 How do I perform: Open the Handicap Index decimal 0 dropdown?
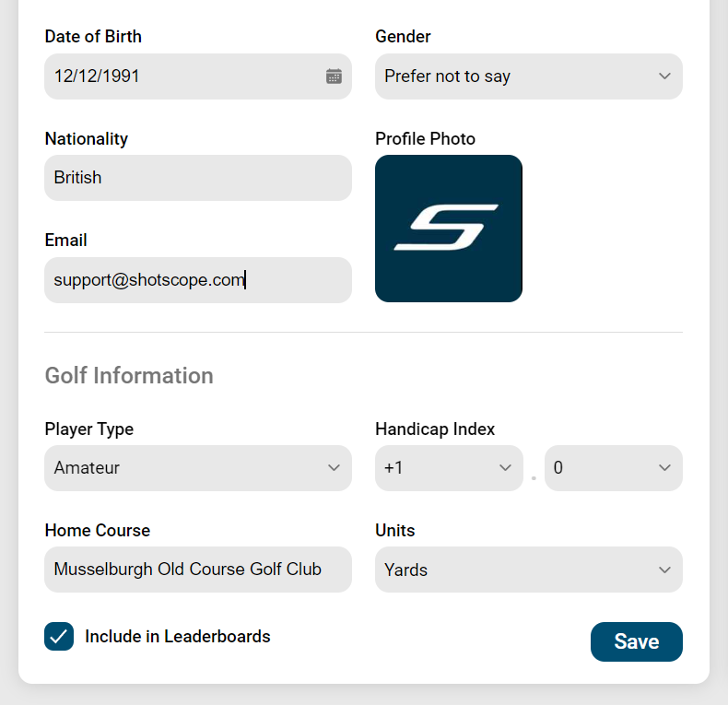614,467
